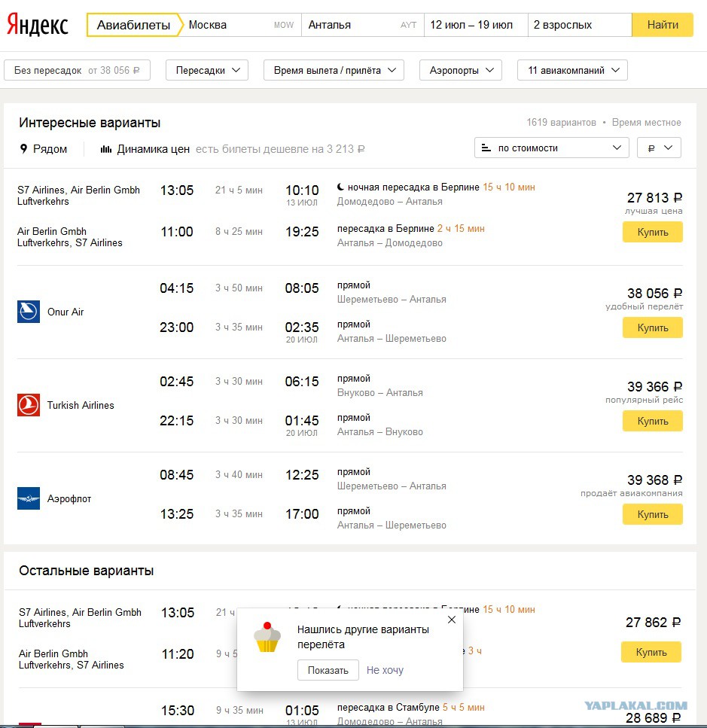The height and width of the screenshot is (728, 707).
Task: Click the location pin icon next to Рядом
Action: coord(23,148)
